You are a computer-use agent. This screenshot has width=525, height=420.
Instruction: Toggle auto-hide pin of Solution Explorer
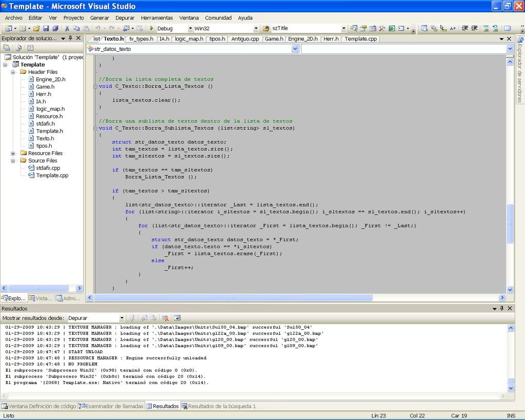[x=70, y=38]
